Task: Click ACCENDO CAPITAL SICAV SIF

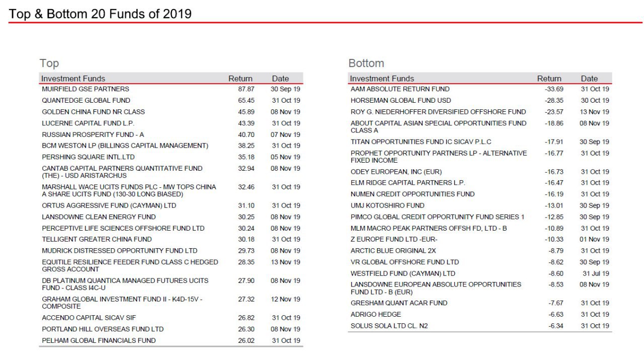Action: [x=89, y=318]
